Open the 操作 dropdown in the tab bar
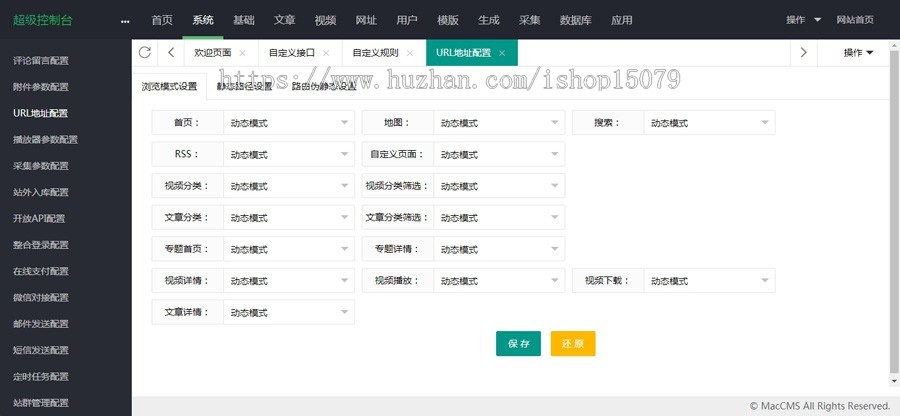The height and width of the screenshot is (416, 900). (x=858, y=53)
